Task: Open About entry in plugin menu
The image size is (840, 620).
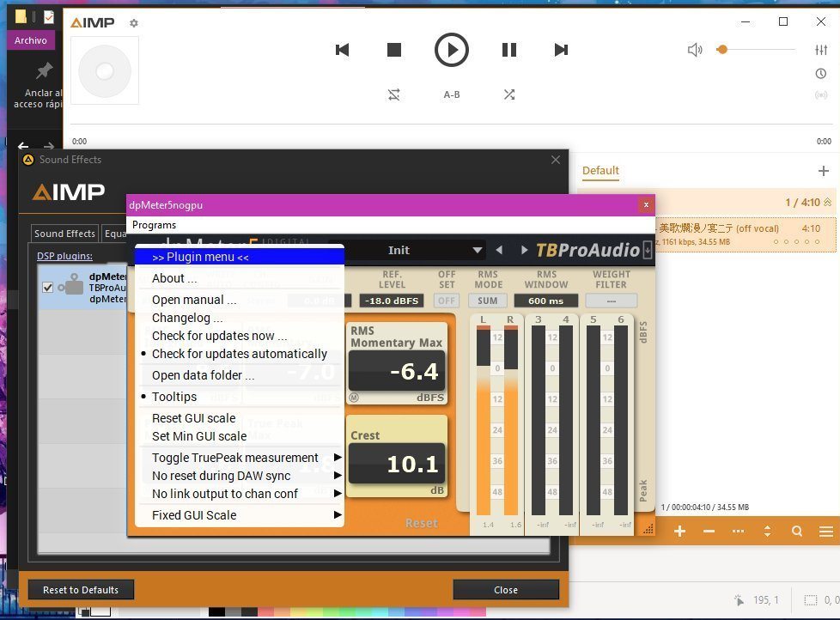Action: (x=240, y=278)
